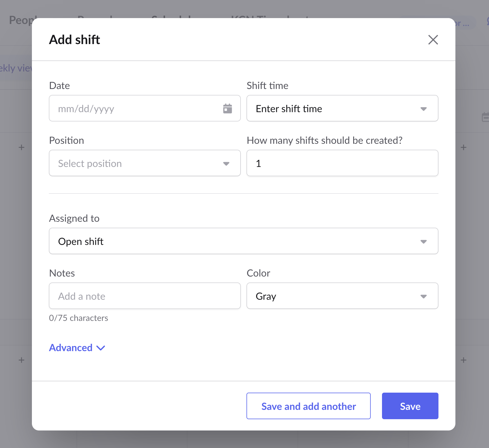The width and height of the screenshot is (489, 448).
Task: Open the Assigned to dropdown showing Open shift
Action: pos(243,241)
